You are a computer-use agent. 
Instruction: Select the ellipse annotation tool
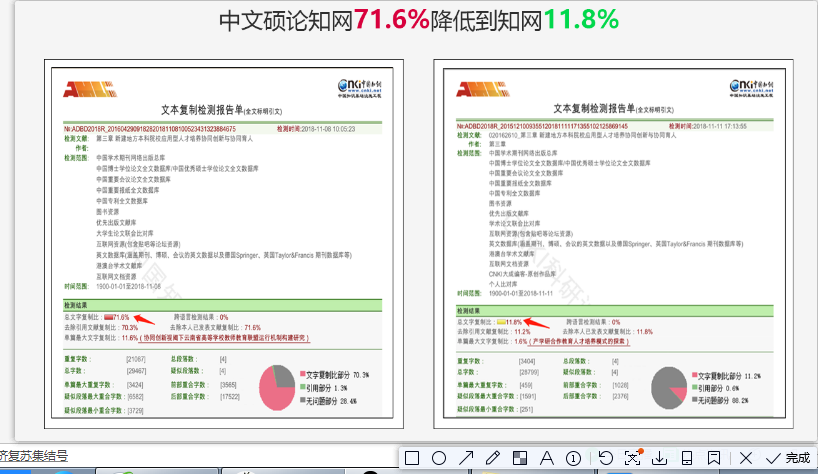click(439, 458)
